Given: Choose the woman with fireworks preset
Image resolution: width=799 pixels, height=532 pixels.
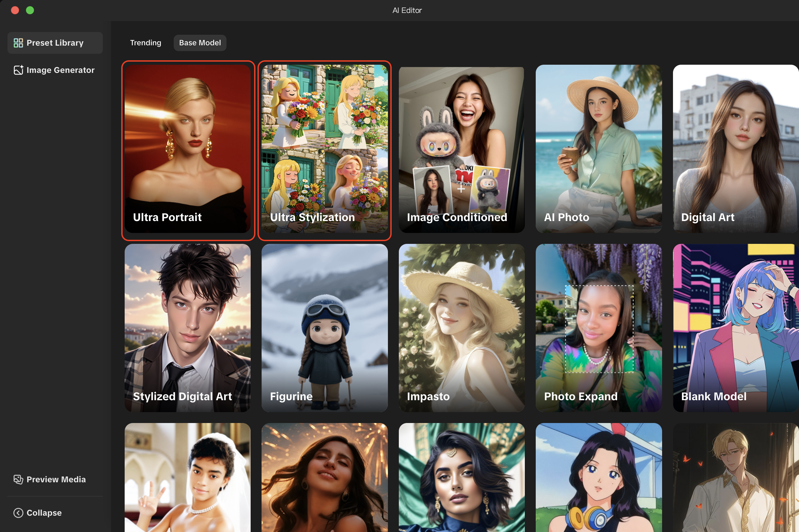Looking at the screenshot, I should click(325, 478).
